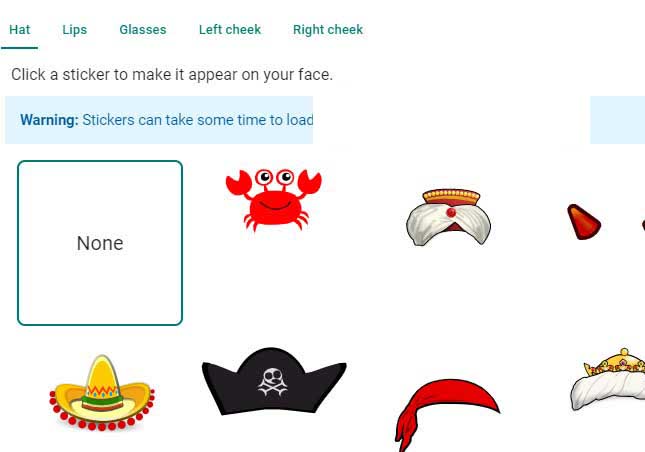Choose the red bandana sticker

(447, 415)
